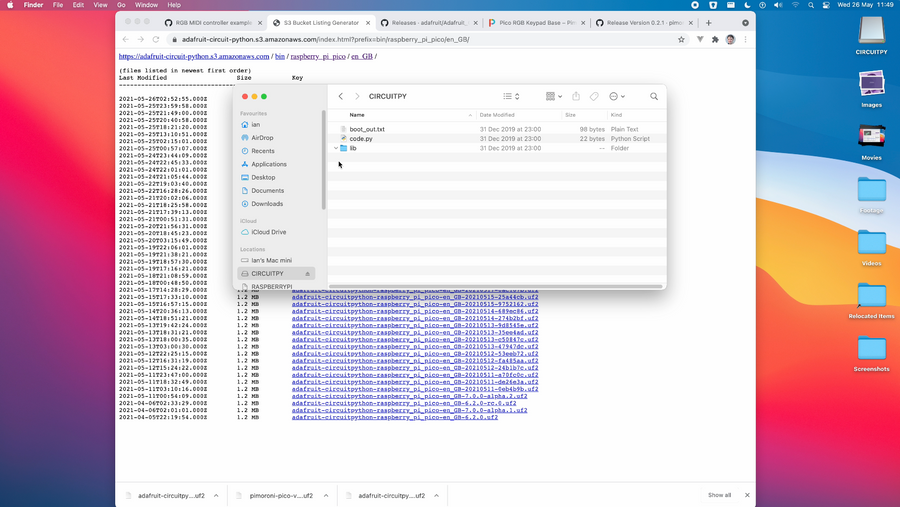Viewport: 900px width, 507px height.
Task: Switch to Releases adafruit Chrome tab
Action: coord(429,23)
